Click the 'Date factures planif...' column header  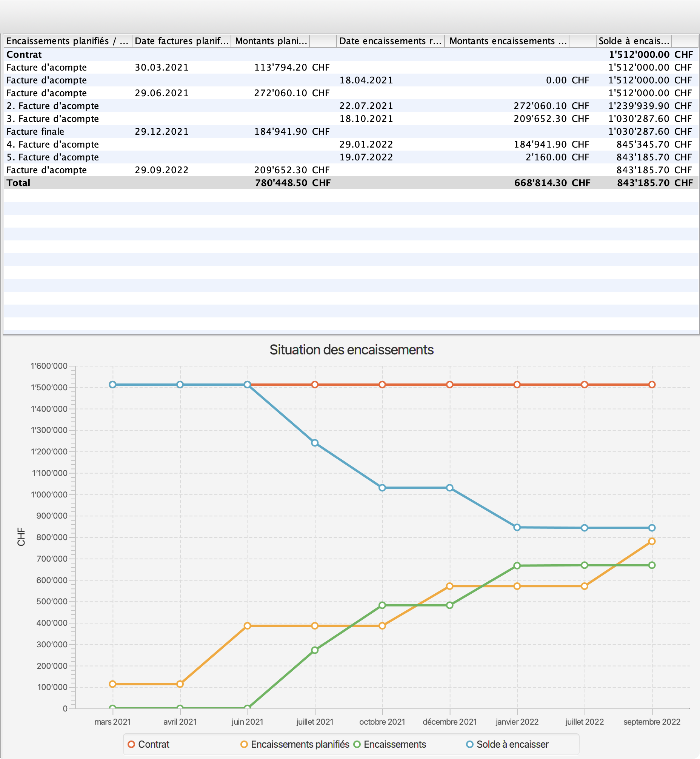click(182, 41)
